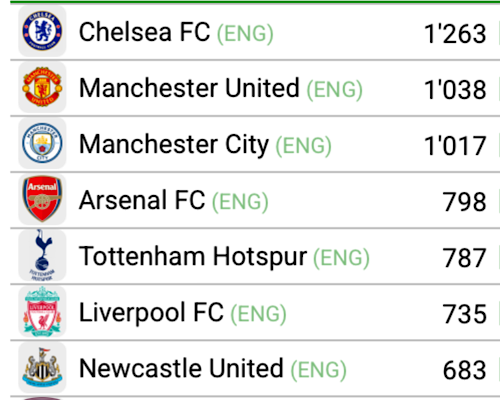Screen dimensions: 500x400
Task: Open the Liverpool FC team name link
Action: click(x=151, y=313)
